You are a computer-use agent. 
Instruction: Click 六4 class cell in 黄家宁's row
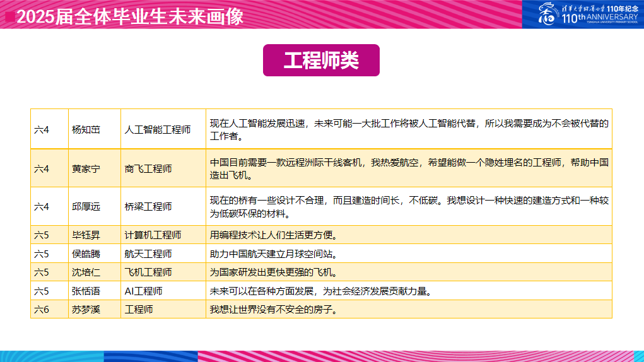click(49, 168)
